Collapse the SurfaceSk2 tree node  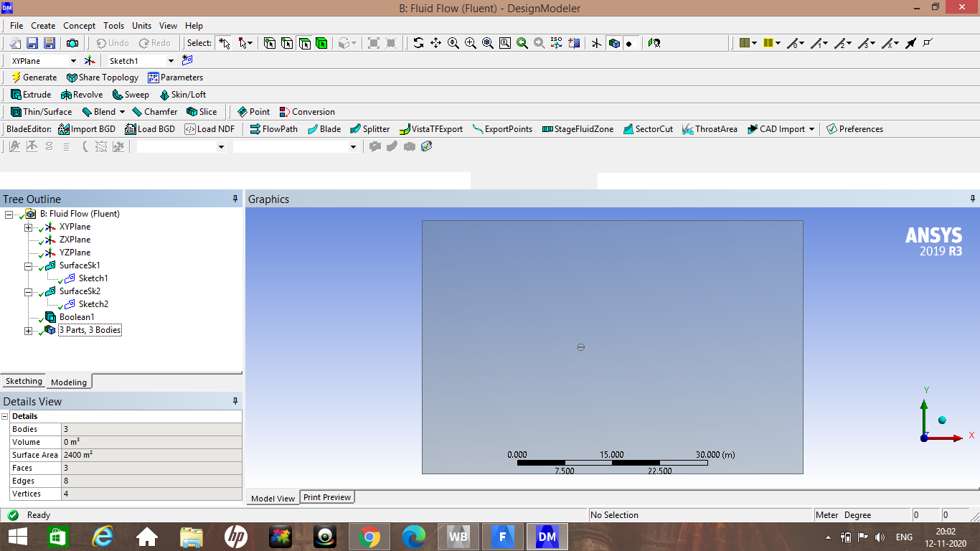tap(29, 292)
